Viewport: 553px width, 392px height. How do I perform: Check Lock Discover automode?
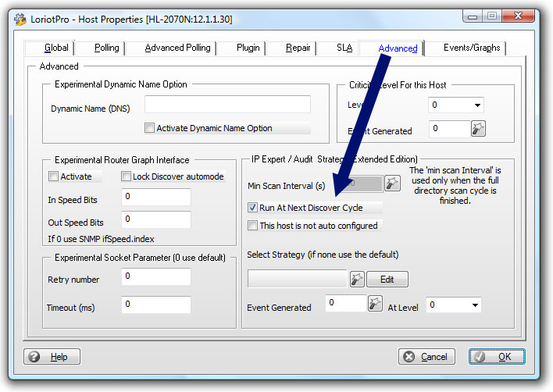click(126, 176)
